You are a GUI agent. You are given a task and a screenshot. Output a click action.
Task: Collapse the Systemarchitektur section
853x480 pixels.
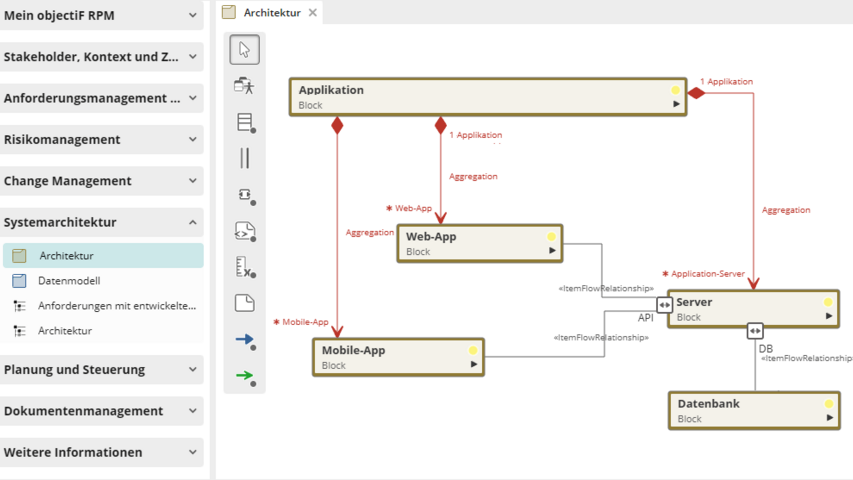tap(193, 222)
